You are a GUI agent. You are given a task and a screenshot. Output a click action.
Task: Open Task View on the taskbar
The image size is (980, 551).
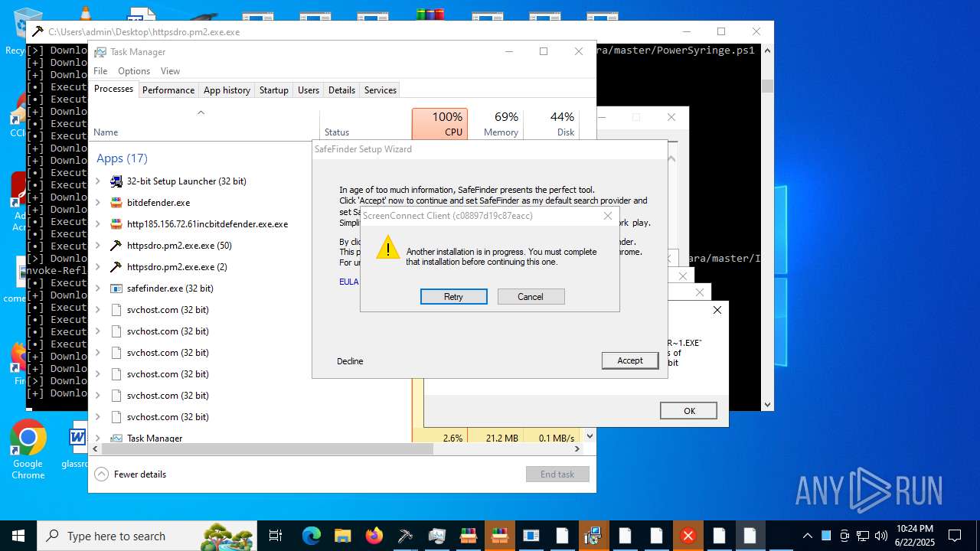(x=276, y=536)
